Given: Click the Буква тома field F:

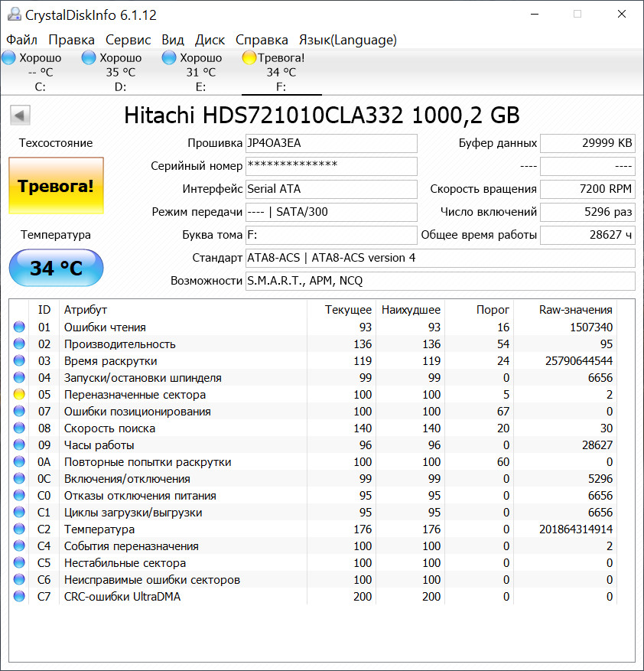Looking at the screenshot, I should point(331,235).
